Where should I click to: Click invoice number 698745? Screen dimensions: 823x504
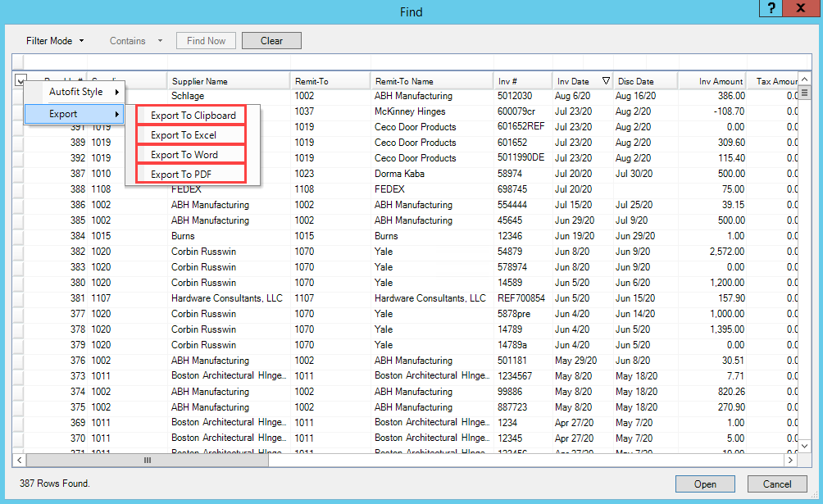(512, 189)
